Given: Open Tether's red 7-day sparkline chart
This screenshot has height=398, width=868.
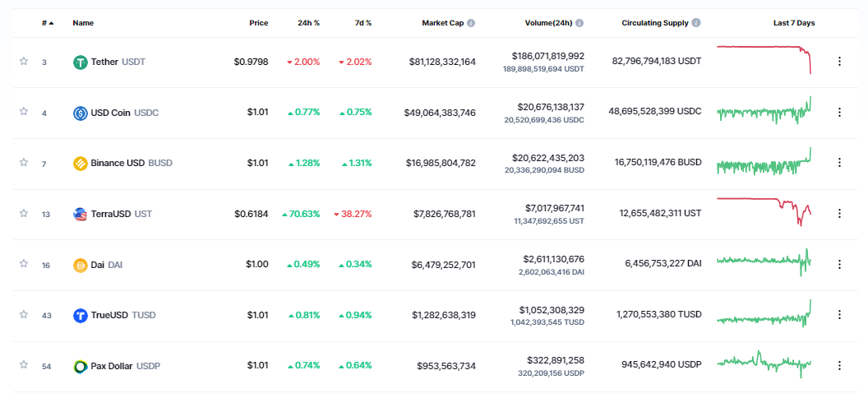Looking at the screenshot, I should tap(764, 60).
